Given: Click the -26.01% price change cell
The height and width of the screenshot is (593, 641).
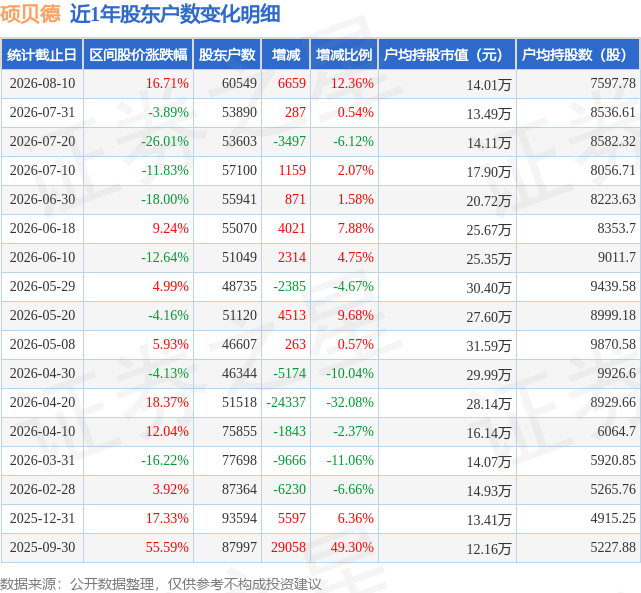Looking at the screenshot, I should (x=165, y=141).
